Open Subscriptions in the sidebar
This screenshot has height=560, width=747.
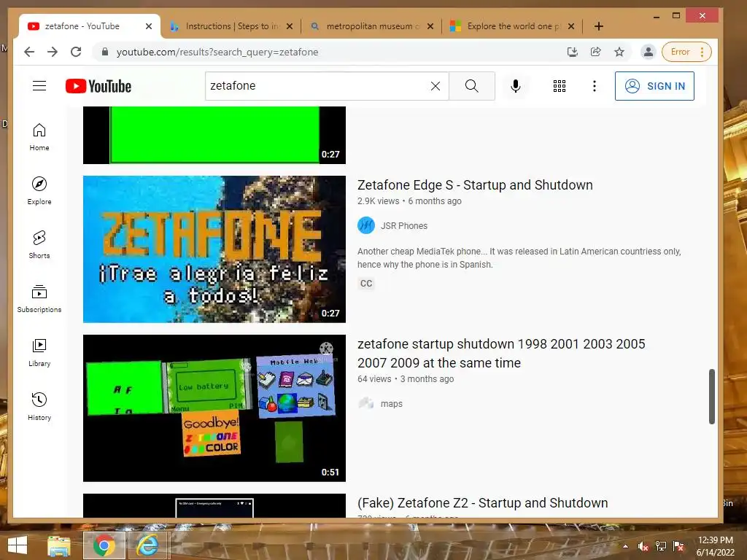pyautogui.click(x=39, y=298)
